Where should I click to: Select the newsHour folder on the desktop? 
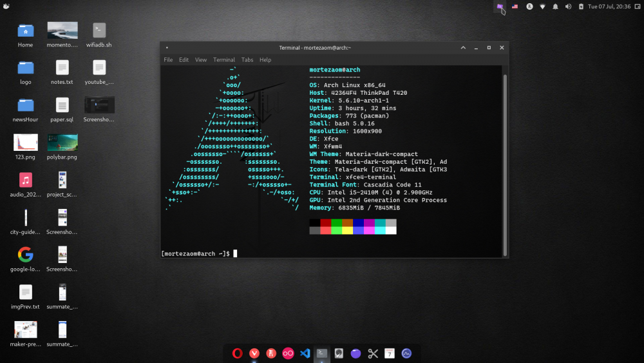pos(25,110)
